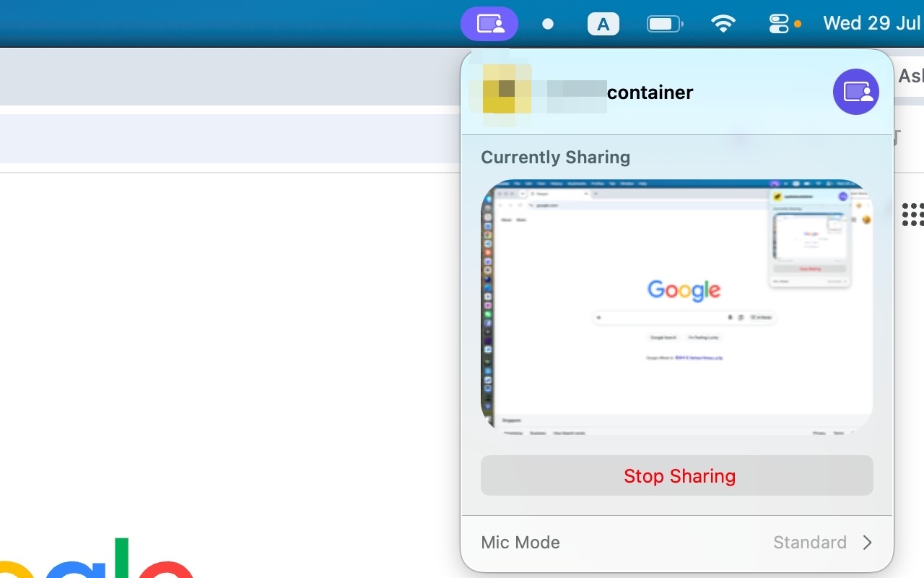Screen dimensions: 924x578
Task: Click the 'Currently Sharing' label
Action: click(555, 158)
